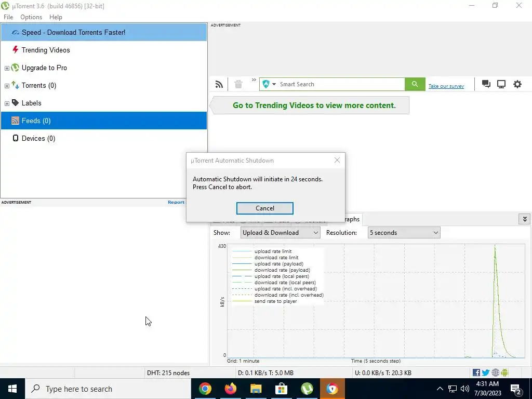
Task: Click the Facebook status bar icon
Action: pos(476,373)
